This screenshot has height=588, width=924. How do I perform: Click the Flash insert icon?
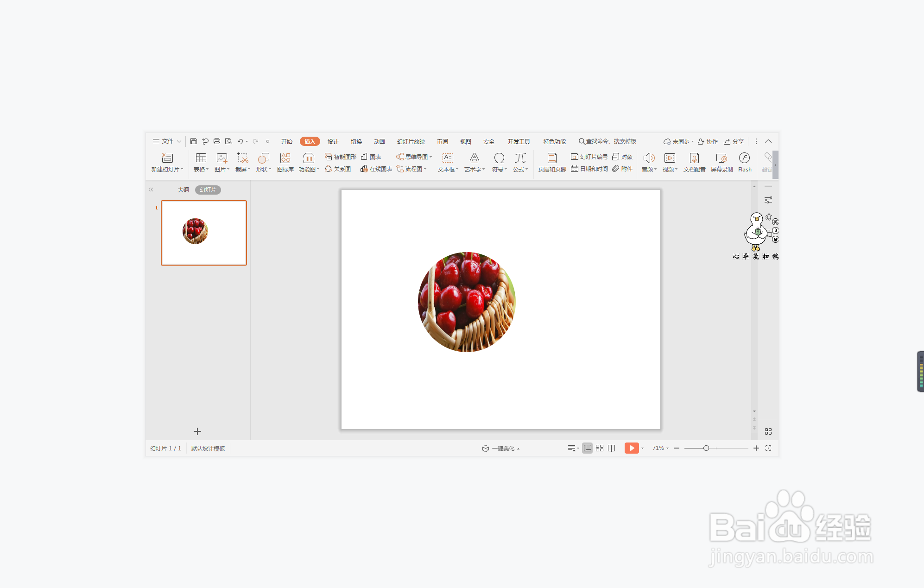coord(744,158)
